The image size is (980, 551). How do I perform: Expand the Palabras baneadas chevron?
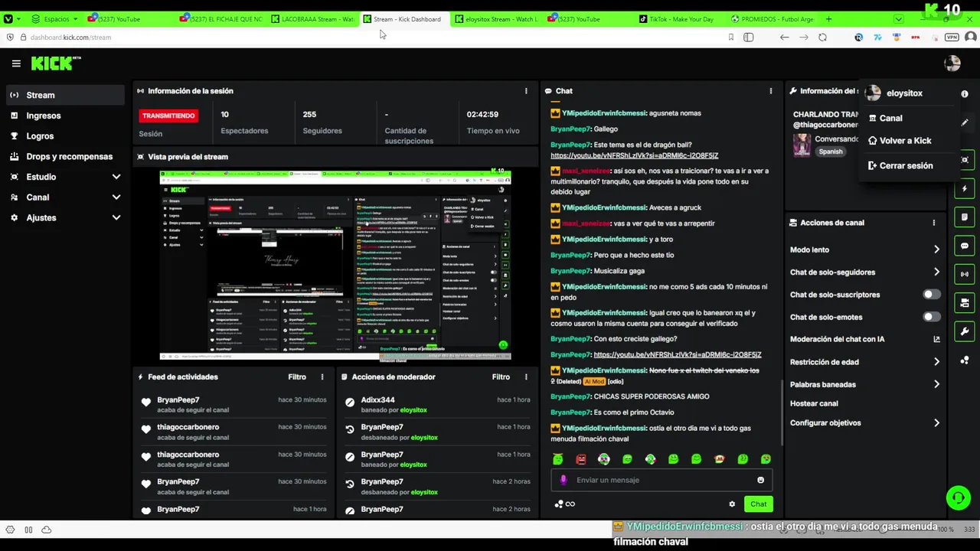936,385
